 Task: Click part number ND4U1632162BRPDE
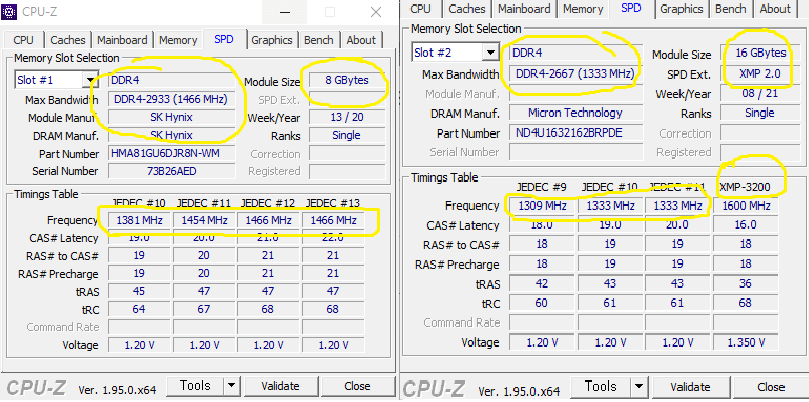(x=575, y=133)
